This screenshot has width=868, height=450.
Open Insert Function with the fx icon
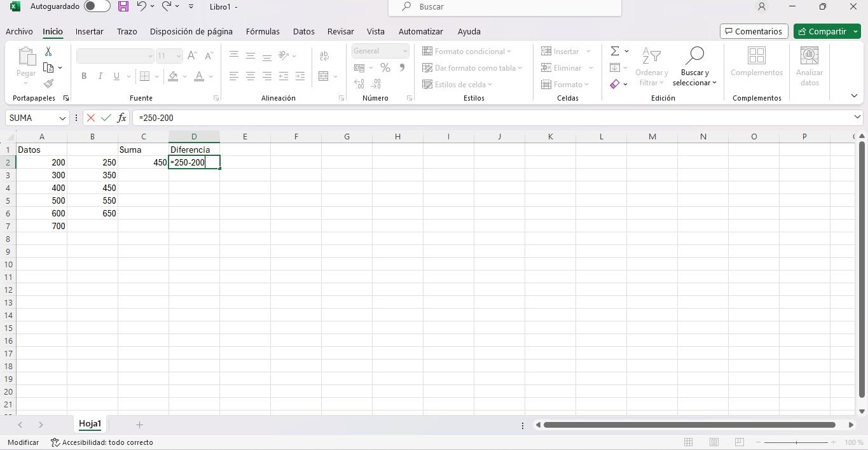121,118
